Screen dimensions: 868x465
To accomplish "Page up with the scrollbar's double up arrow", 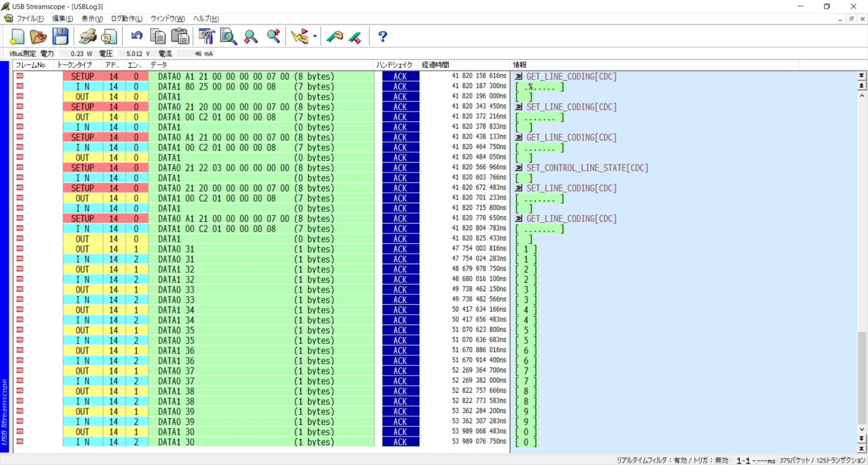I will point(862,86).
